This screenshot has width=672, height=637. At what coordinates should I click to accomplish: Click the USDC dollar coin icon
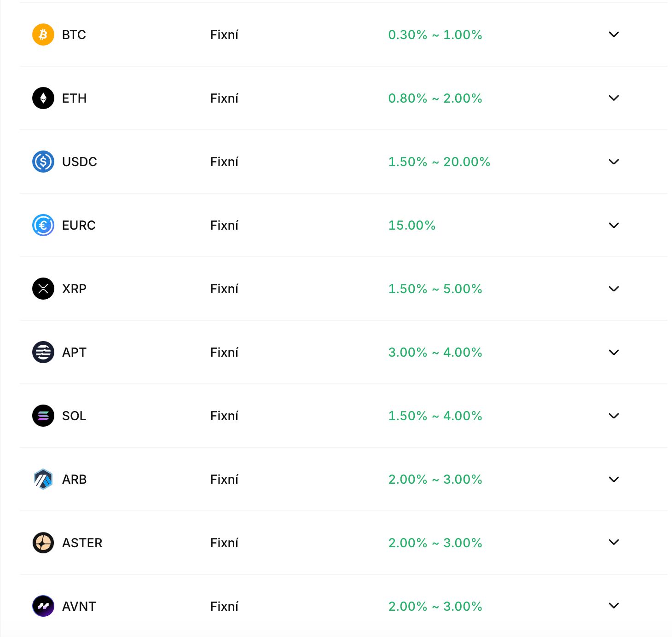tap(43, 162)
